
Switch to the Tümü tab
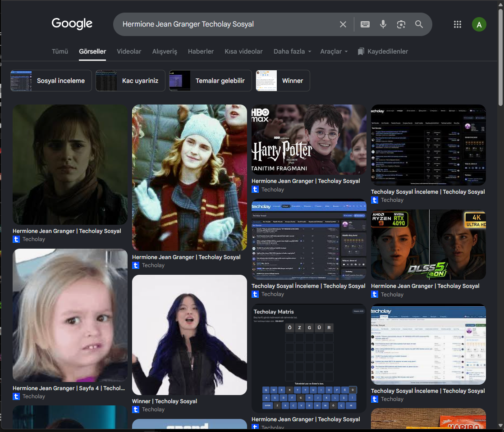pyautogui.click(x=60, y=51)
